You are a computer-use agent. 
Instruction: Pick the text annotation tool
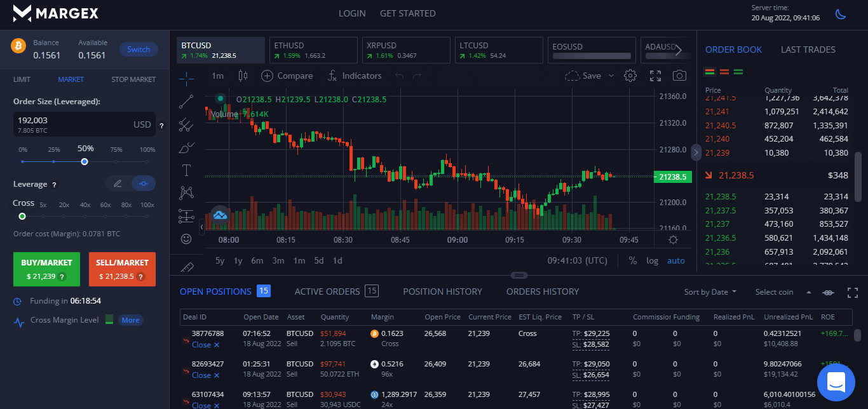[186, 170]
